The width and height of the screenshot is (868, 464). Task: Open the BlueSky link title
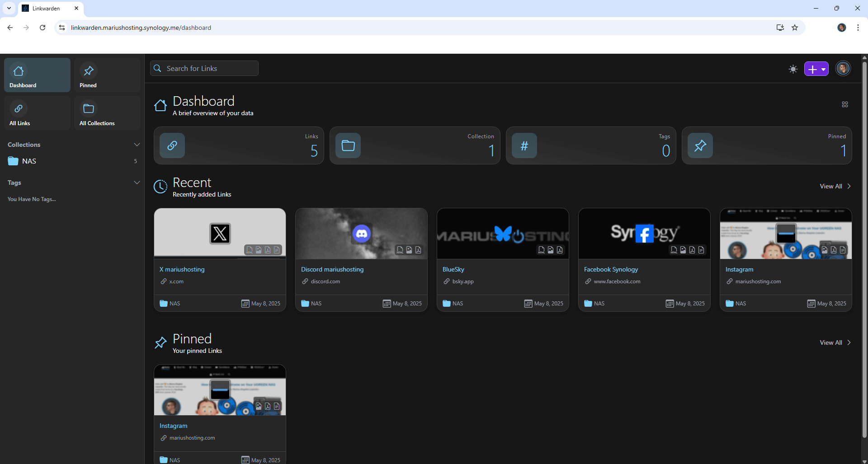(453, 269)
